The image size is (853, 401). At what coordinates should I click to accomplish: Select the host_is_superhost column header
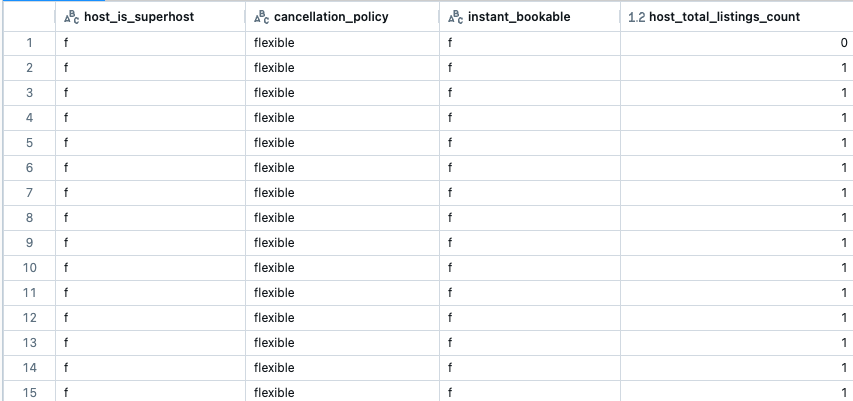(x=139, y=18)
